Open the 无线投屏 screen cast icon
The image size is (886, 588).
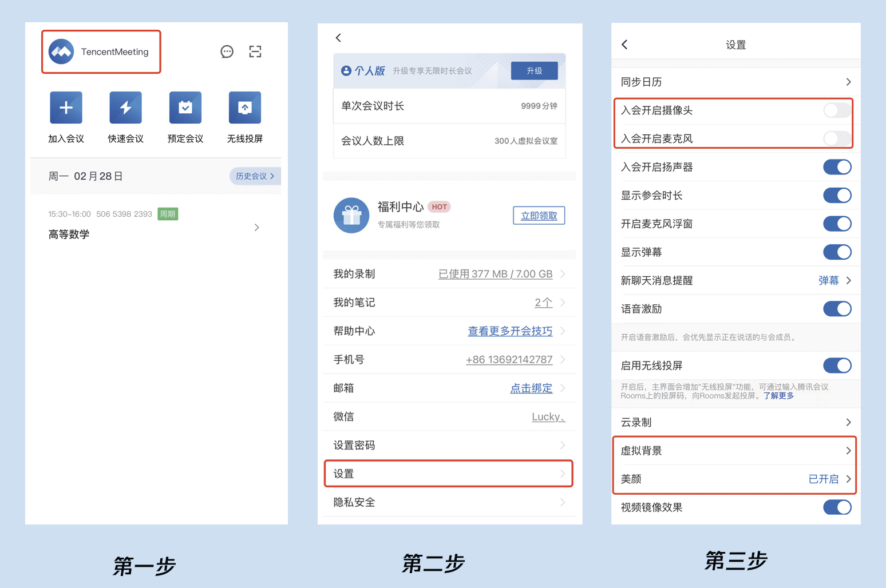point(244,108)
